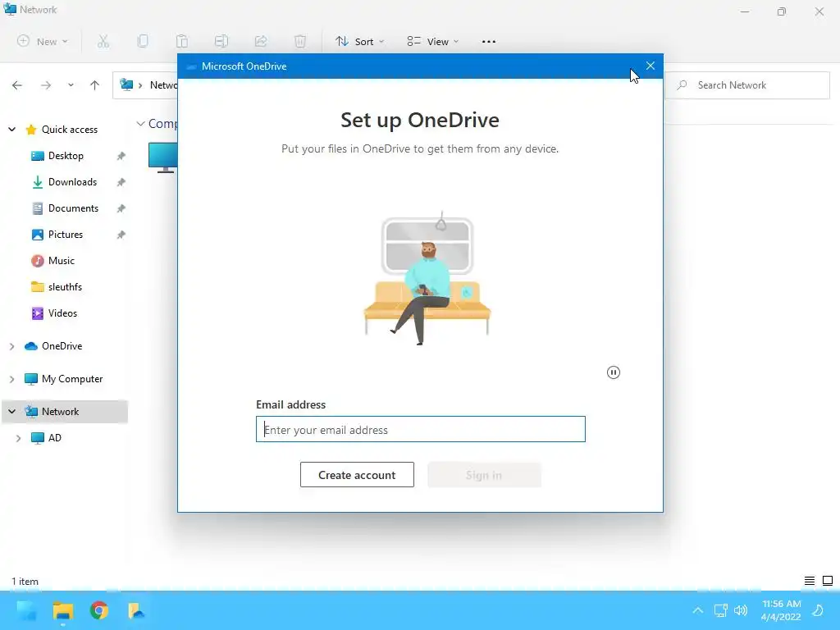Expand the My Computer tree node
Image resolution: width=840 pixels, height=630 pixels.
(x=11, y=379)
